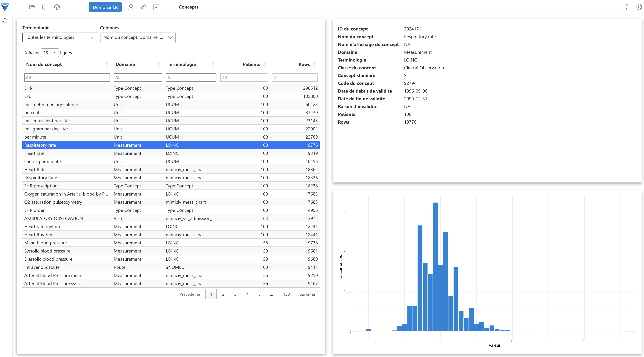
Task: Open the ellipsis menu next to Concepts
Action: (x=168, y=7)
